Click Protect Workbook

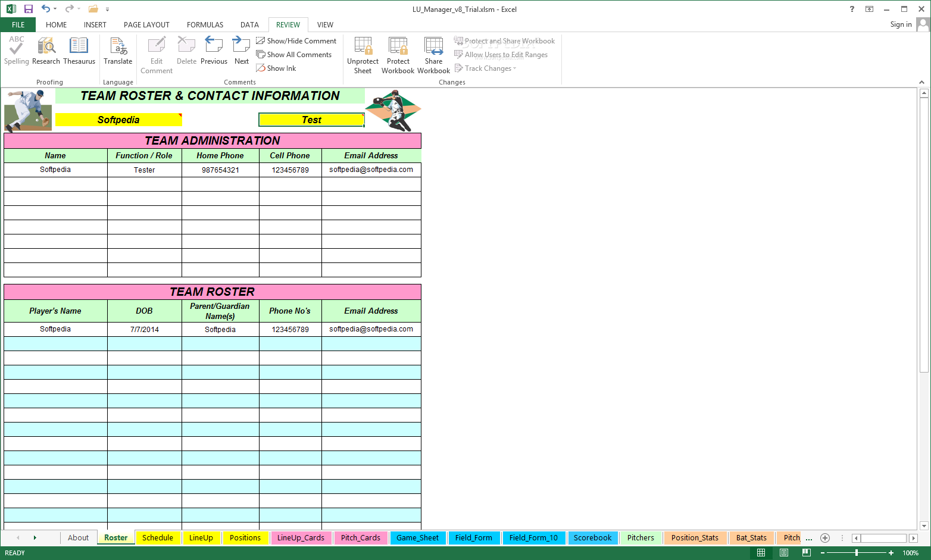[398, 55]
